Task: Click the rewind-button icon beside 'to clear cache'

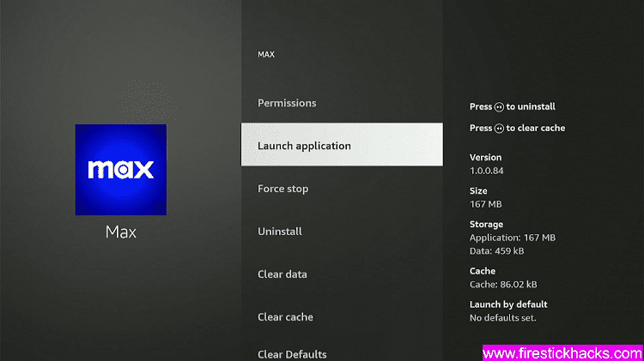Action: click(x=499, y=129)
